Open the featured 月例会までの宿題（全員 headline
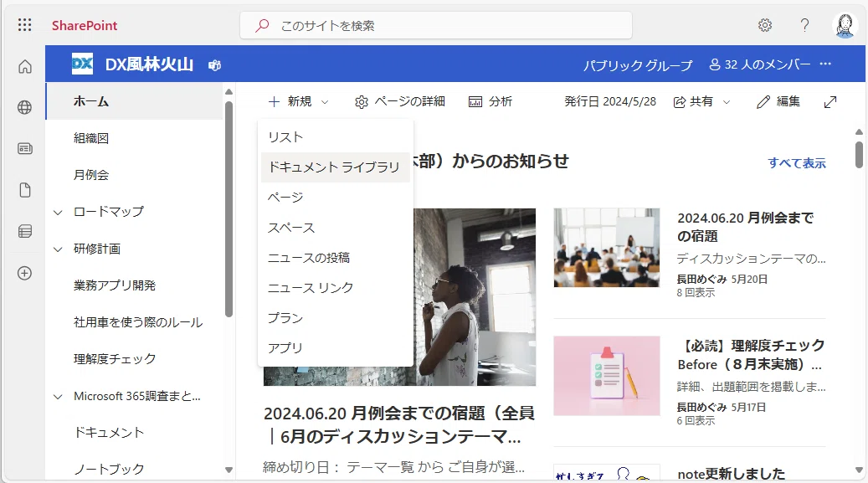The width and height of the screenshot is (868, 483). (x=399, y=425)
